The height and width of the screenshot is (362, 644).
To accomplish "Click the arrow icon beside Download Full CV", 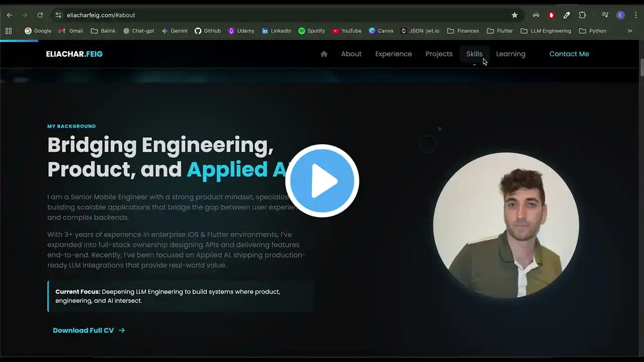I will pyautogui.click(x=121, y=330).
